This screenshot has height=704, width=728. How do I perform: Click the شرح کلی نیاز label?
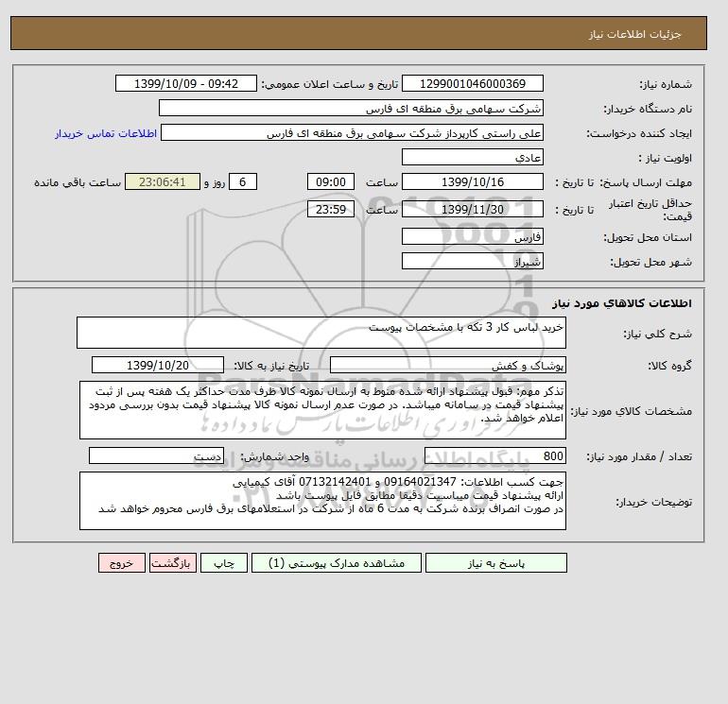[657, 334]
